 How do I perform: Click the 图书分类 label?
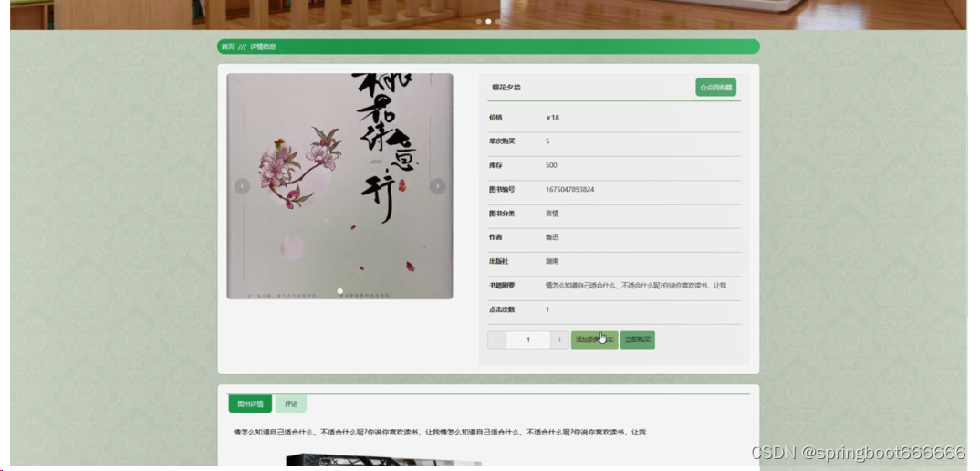[x=502, y=214]
